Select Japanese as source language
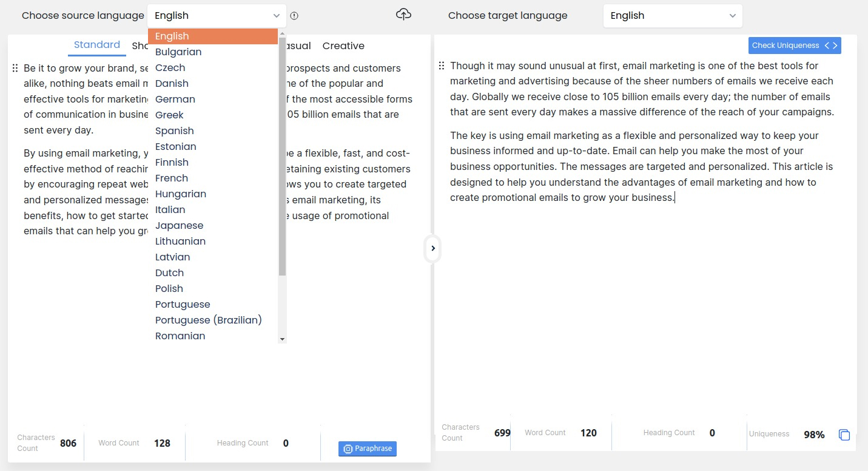Screen dimensions: 868x471 pos(213,226)
